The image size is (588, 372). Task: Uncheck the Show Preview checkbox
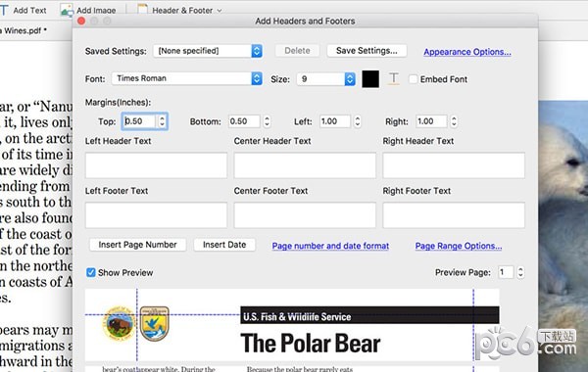pos(91,272)
